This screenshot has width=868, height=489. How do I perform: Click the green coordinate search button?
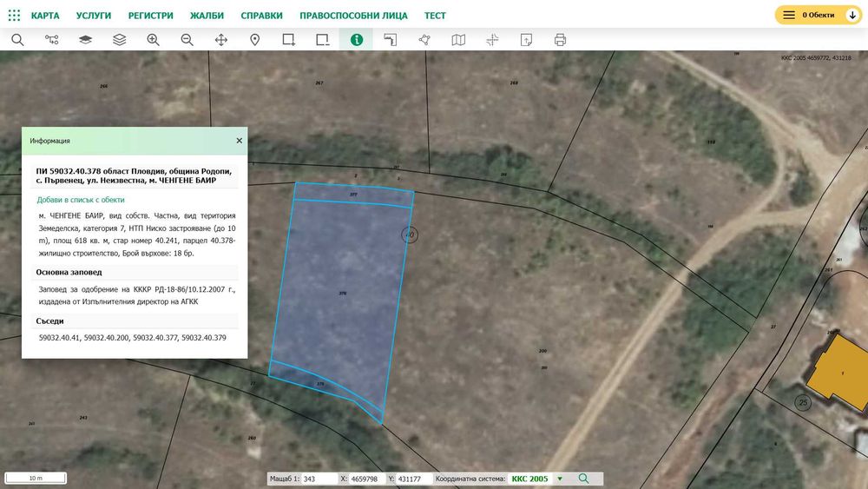(x=583, y=479)
